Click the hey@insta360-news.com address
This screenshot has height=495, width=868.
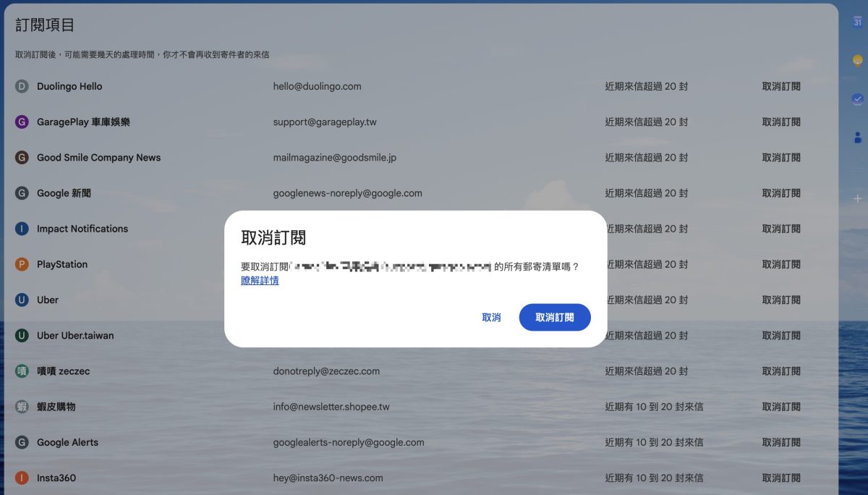[328, 478]
